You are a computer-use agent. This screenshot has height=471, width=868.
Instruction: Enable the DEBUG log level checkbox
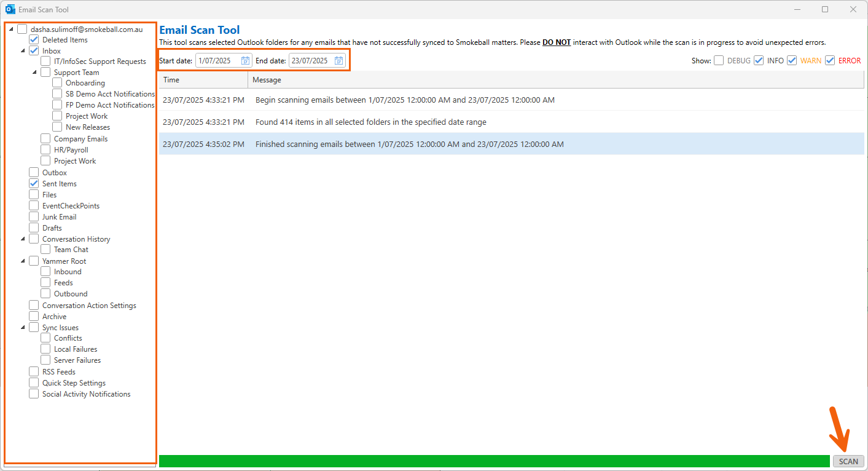719,60
